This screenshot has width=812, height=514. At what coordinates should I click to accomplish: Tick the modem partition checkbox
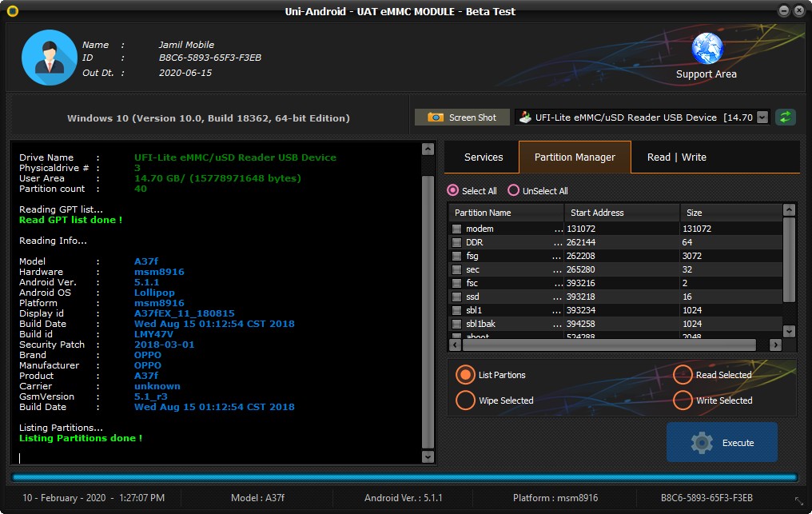[457, 229]
